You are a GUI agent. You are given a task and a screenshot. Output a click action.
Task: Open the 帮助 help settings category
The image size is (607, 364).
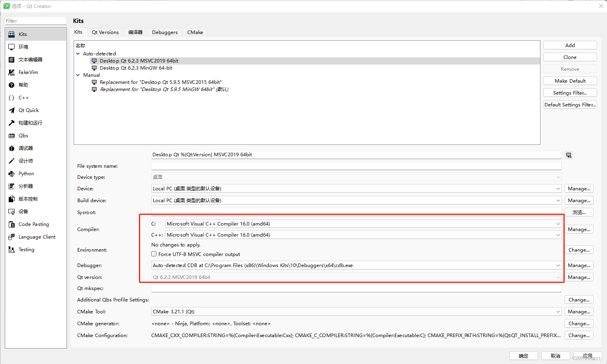[x=36, y=85]
